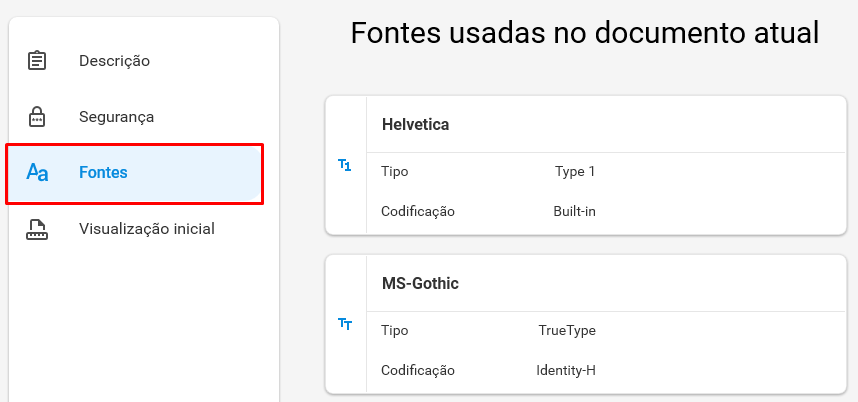Click the Visualização inicial ruler icon
The image size is (858, 402).
click(37, 229)
